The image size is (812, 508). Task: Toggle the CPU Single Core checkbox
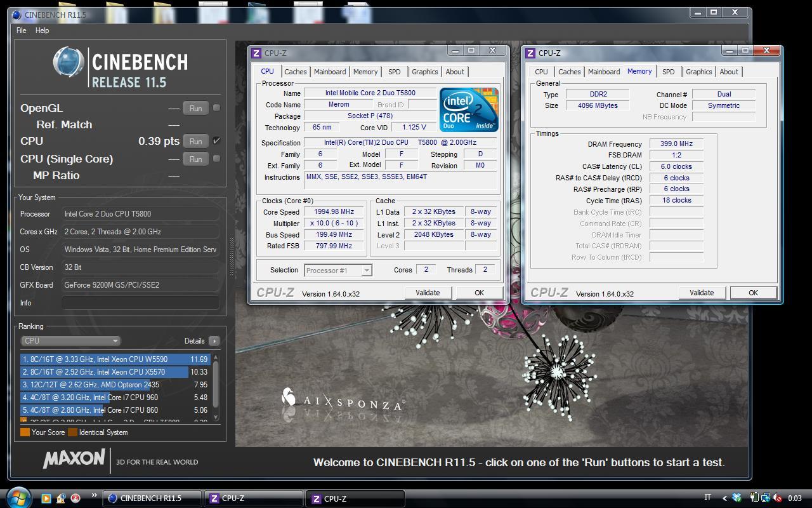(x=216, y=159)
